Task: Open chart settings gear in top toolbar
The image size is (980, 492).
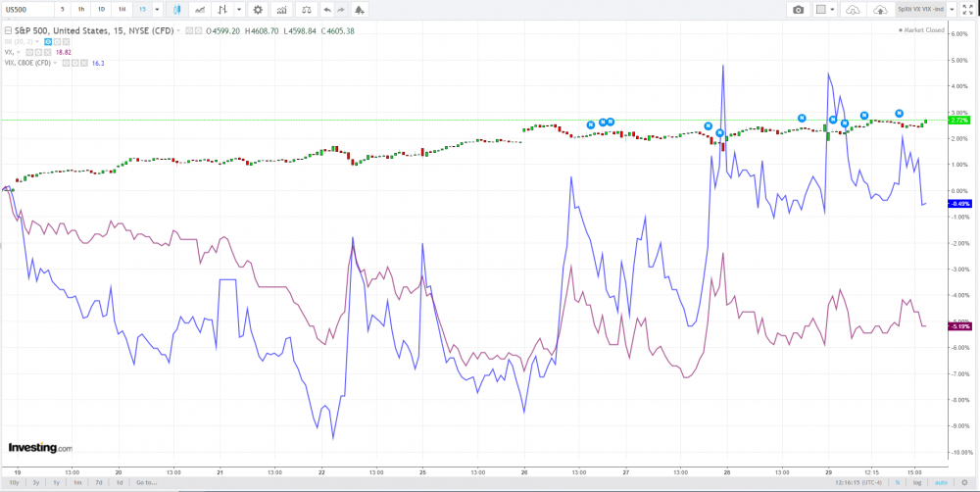Action: tap(258, 9)
